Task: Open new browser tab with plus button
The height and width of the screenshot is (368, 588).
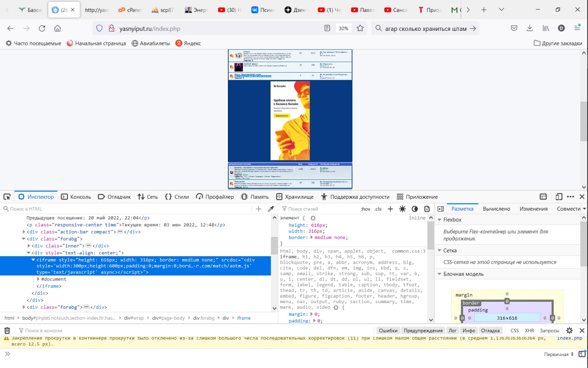Action: [x=484, y=10]
